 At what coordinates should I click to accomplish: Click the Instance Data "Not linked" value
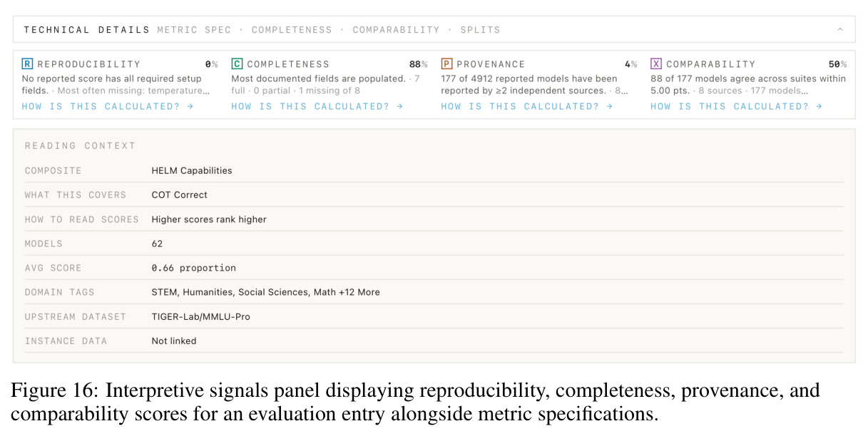(174, 341)
